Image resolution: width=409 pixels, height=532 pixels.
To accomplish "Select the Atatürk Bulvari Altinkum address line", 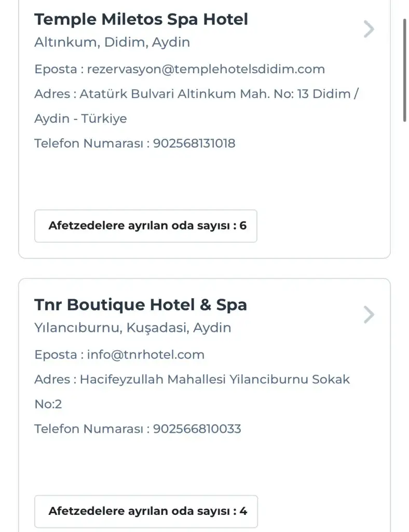I will point(196,94).
